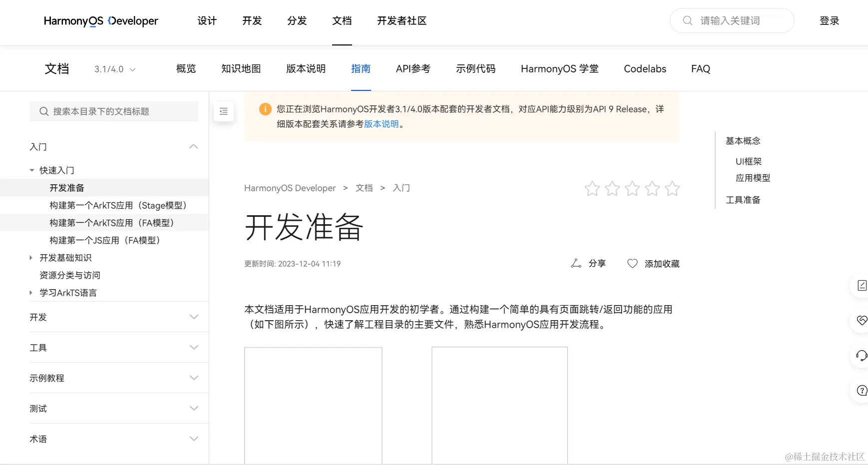Rate the page with the third star
Image resolution: width=868 pixels, height=465 pixels.
click(632, 188)
